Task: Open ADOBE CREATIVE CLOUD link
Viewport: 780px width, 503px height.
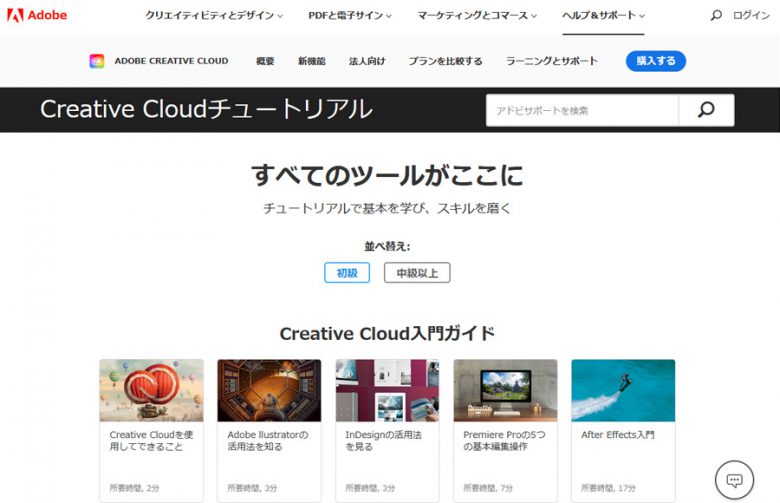Action: point(171,61)
